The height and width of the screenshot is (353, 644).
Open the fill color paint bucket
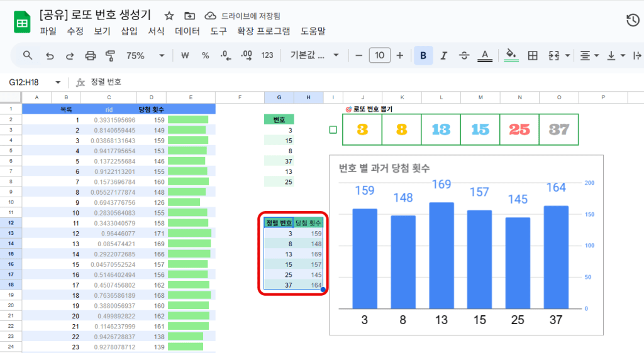(x=511, y=55)
